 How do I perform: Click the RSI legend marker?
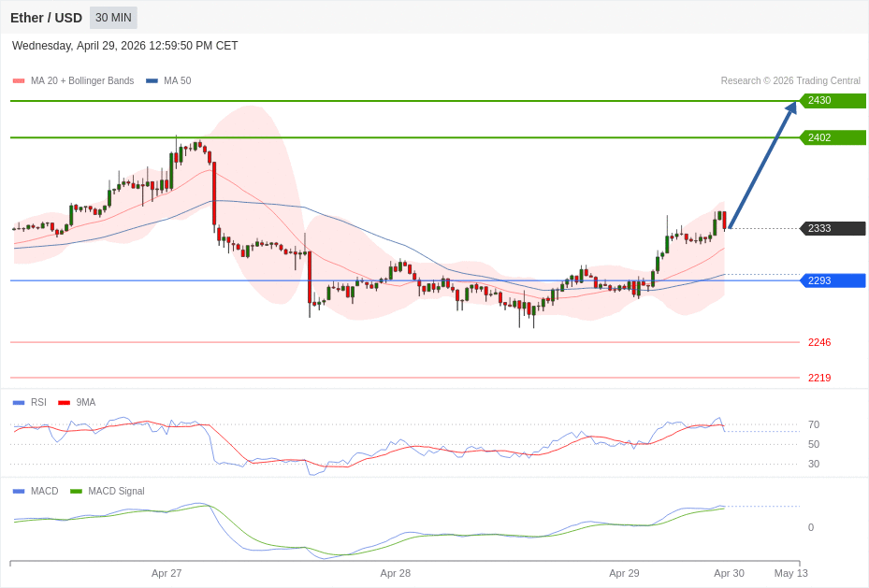tap(19, 403)
